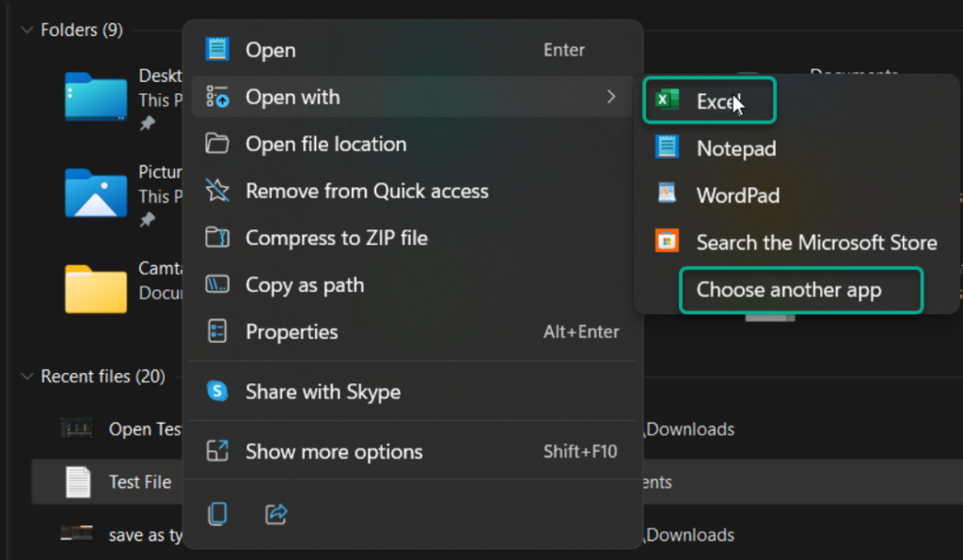This screenshot has width=963, height=560.
Task: Expand the Open with submenu arrow
Action: tap(612, 97)
